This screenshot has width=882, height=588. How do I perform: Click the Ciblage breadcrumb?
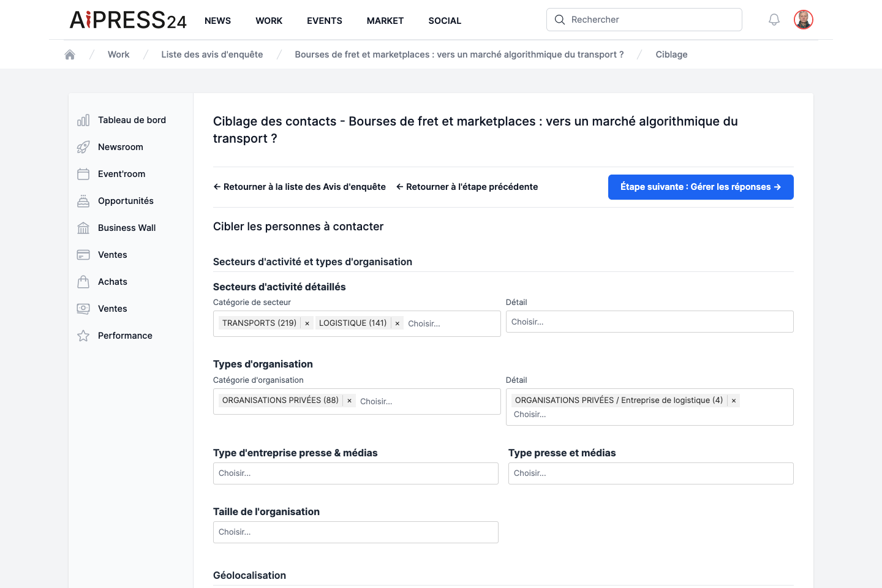pyautogui.click(x=671, y=55)
